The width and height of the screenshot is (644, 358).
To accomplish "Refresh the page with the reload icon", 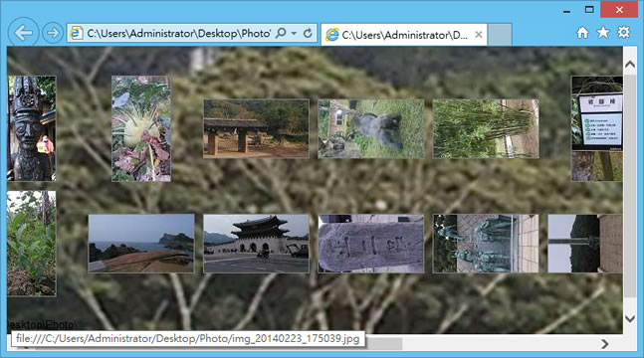I will click(308, 33).
